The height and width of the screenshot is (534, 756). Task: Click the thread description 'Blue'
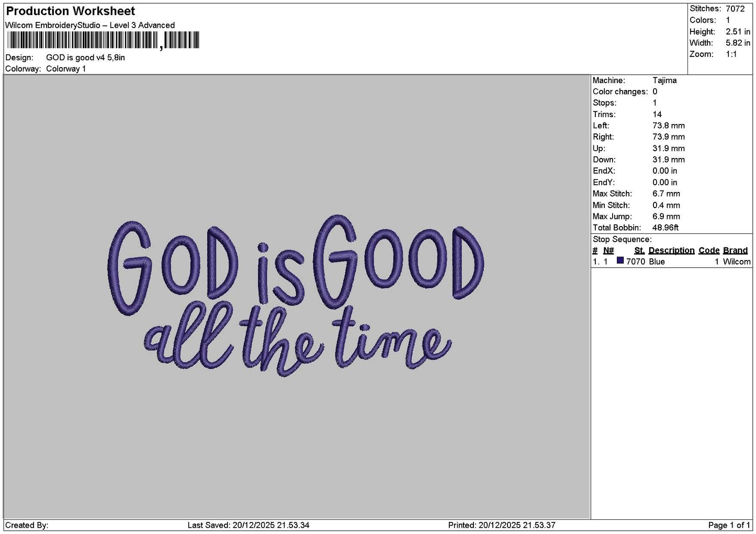[657, 262]
